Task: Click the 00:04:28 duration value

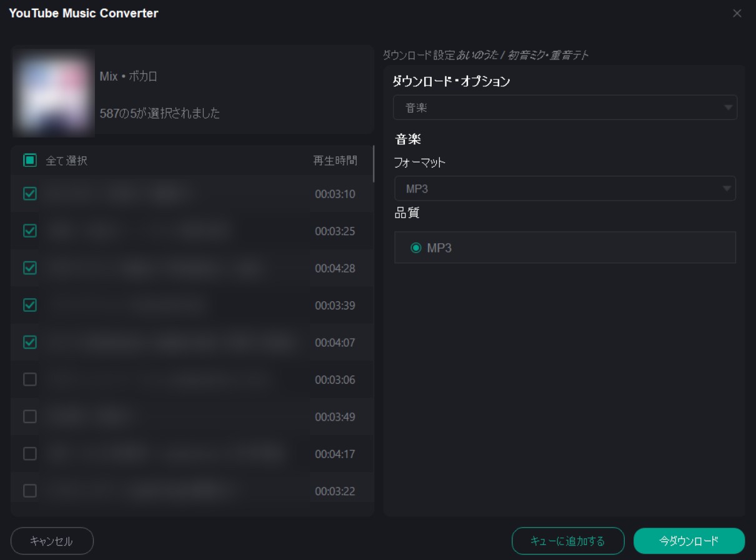Action: coord(335,268)
